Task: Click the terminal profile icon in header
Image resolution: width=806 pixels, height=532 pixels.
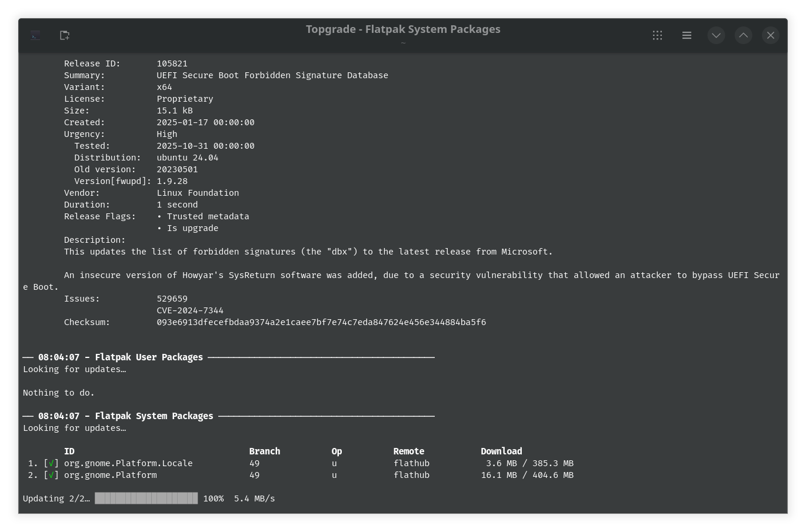Action: (35, 35)
